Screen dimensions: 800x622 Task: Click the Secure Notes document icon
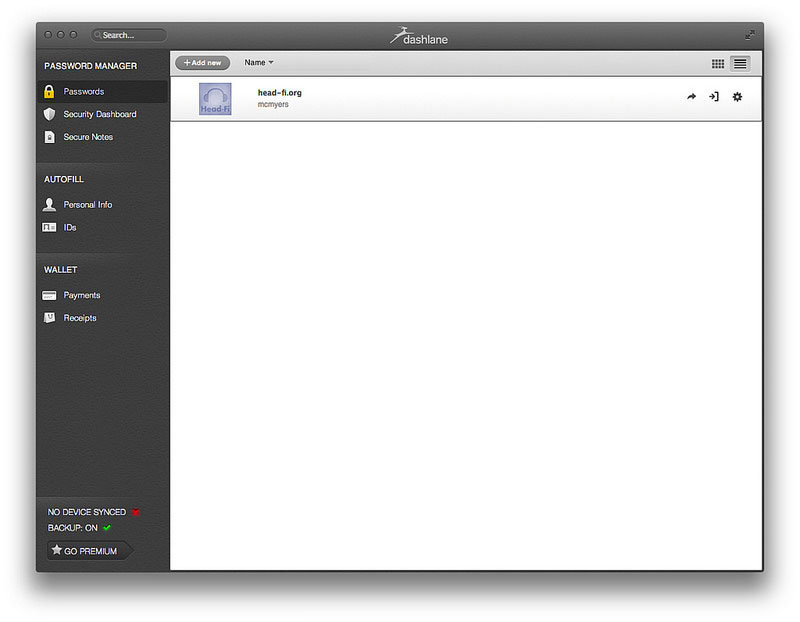tap(49, 137)
